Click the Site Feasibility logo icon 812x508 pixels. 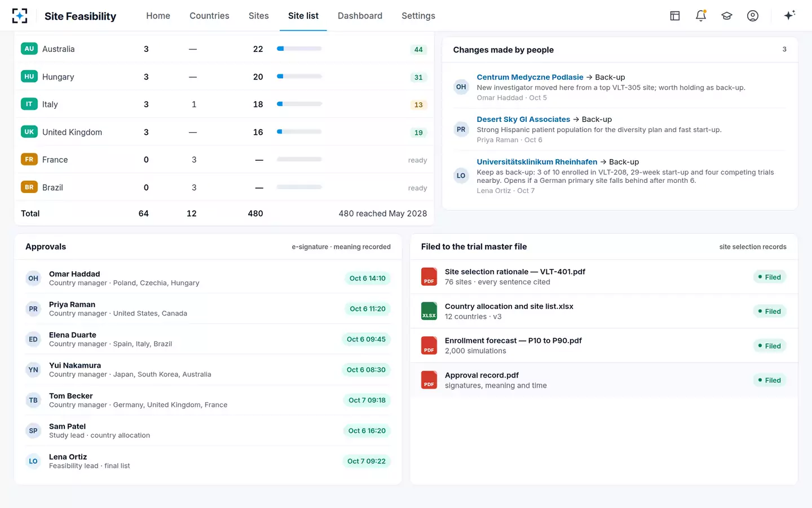click(20, 16)
